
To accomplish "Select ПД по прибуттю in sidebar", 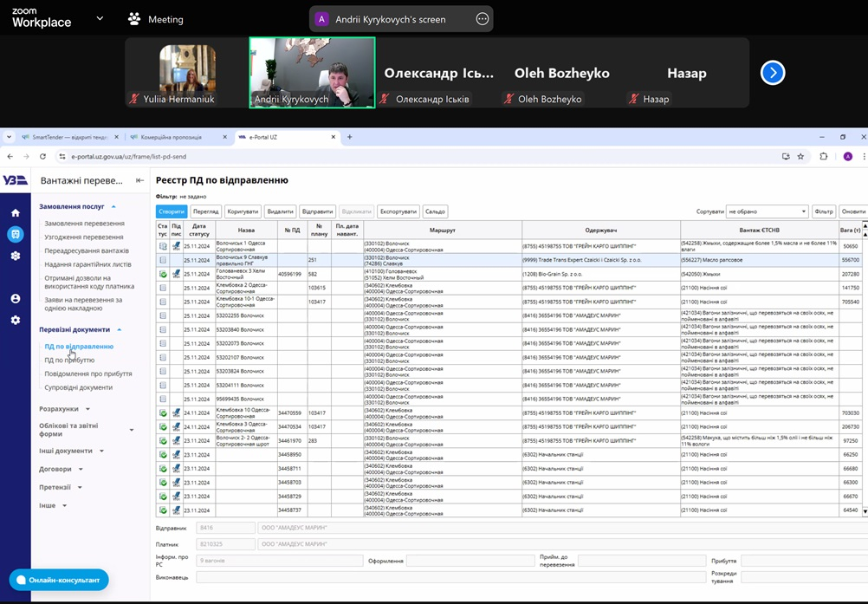I will [x=69, y=360].
